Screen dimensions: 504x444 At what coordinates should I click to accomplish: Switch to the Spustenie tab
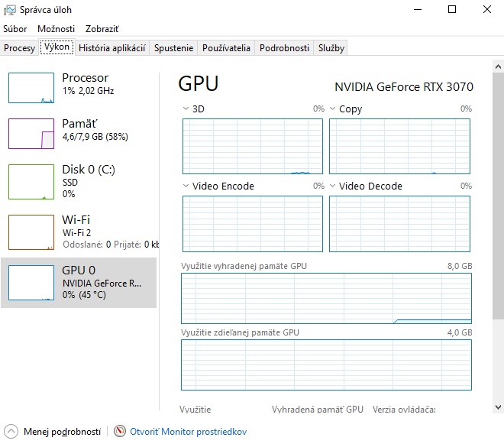coord(173,48)
